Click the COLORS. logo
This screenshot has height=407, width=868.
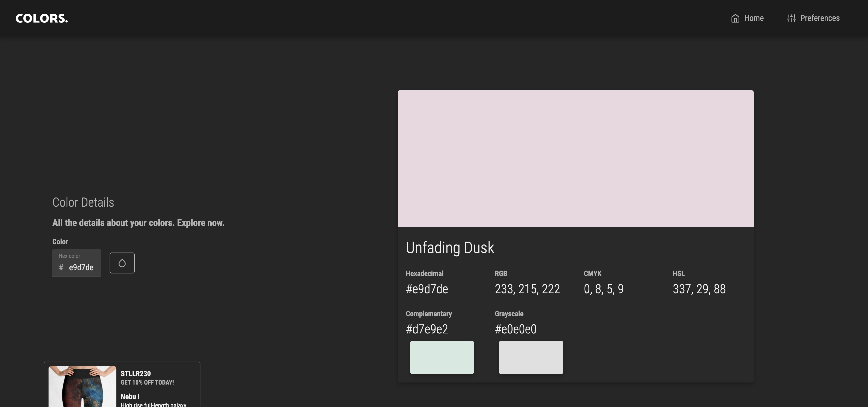pos(41,18)
